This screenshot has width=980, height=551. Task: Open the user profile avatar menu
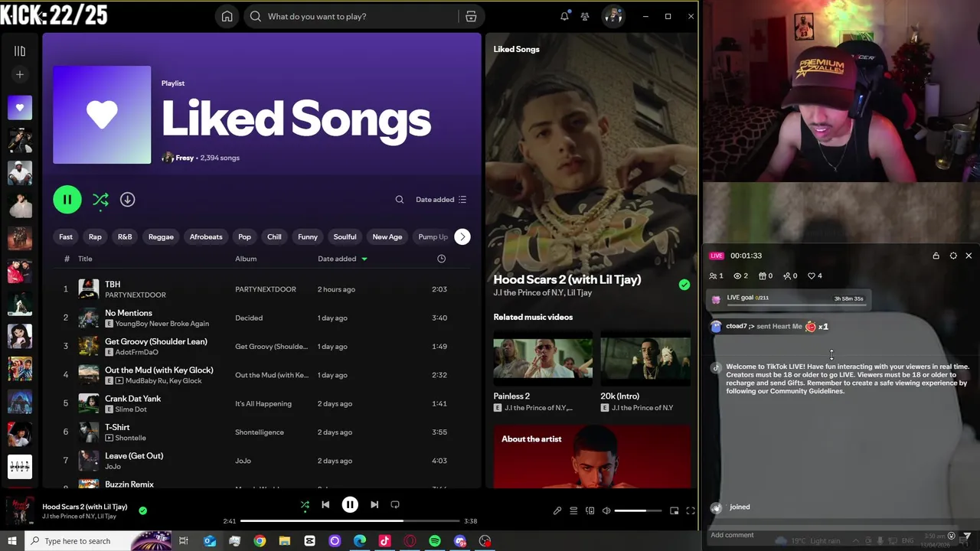click(x=612, y=16)
